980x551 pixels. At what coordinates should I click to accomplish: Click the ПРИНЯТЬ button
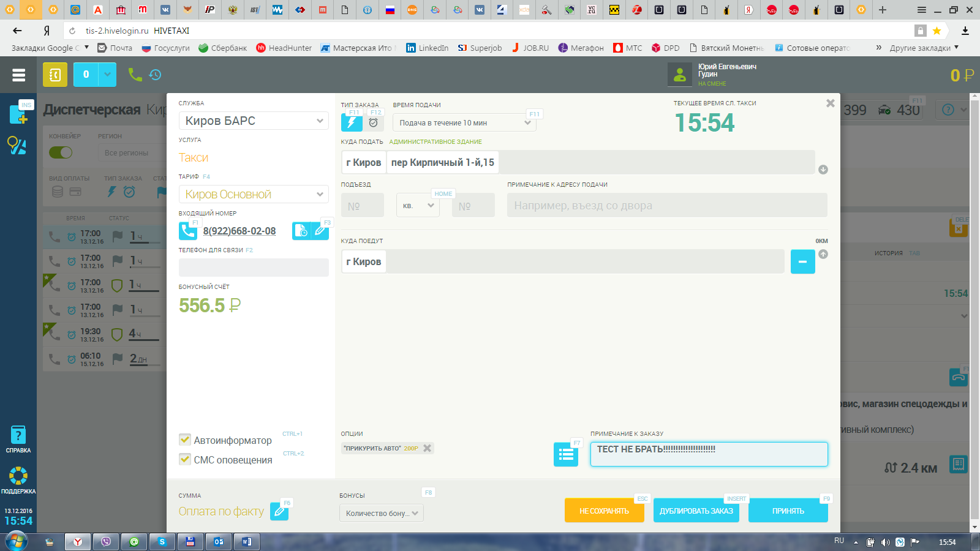(x=788, y=511)
